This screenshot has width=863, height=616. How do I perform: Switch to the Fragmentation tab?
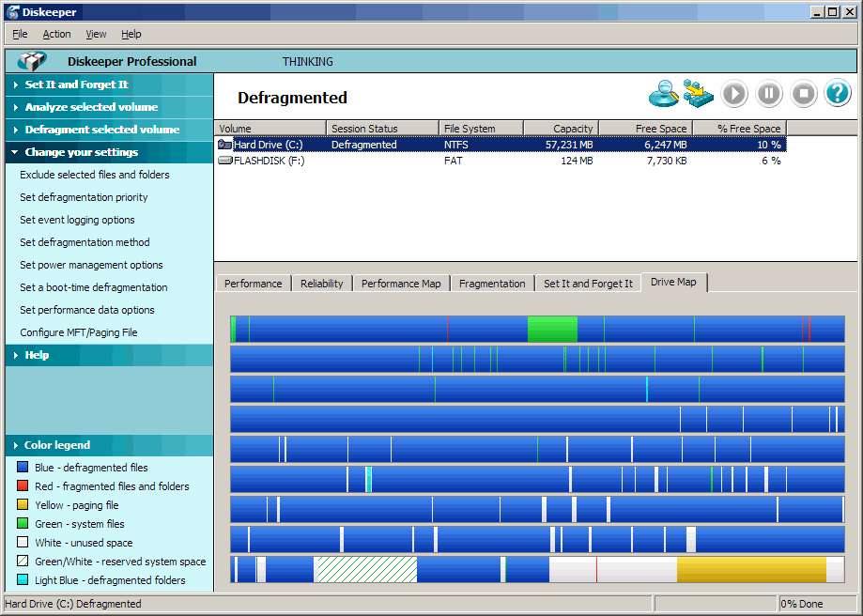492,284
